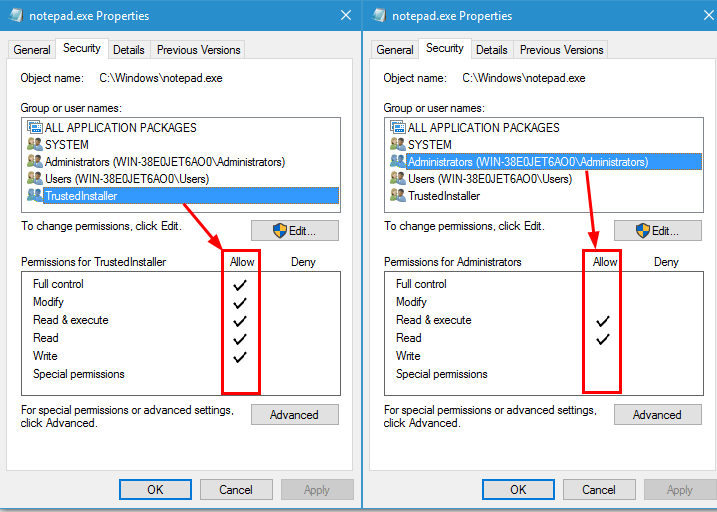Cancel the left Properties dialog
The height and width of the screenshot is (512, 717).
[x=236, y=490]
